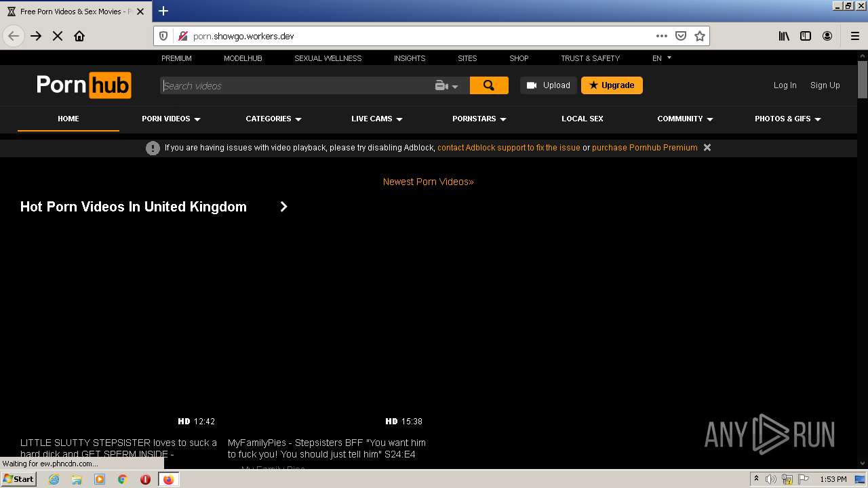The image size is (868, 488).
Task: Open the INSIGHTS top link
Action: tap(410, 58)
